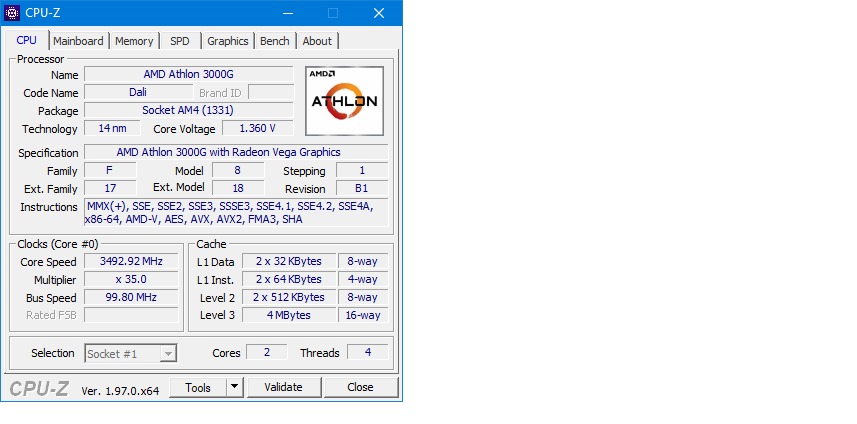Viewport: 857px width, 424px height.
Task: Go to the Graphics tab
Action: (x=227, y=41)
